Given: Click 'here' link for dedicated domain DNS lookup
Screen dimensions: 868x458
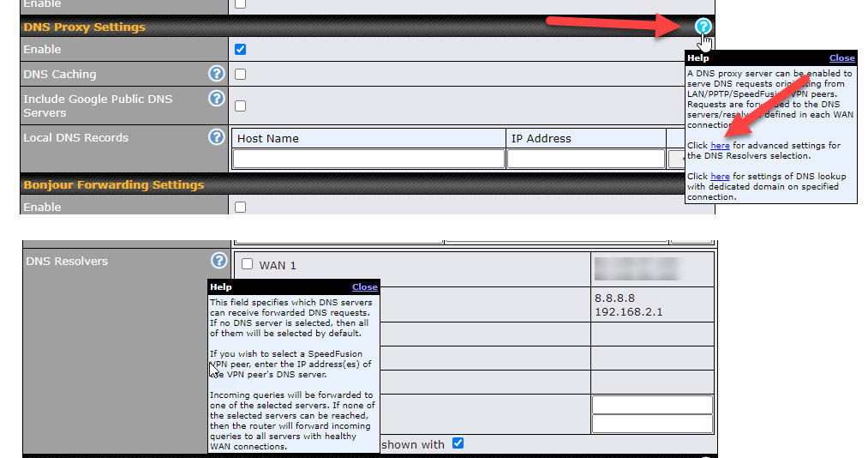Looking at the screenshot, I should pyautogui.click(x=720, y=177).
